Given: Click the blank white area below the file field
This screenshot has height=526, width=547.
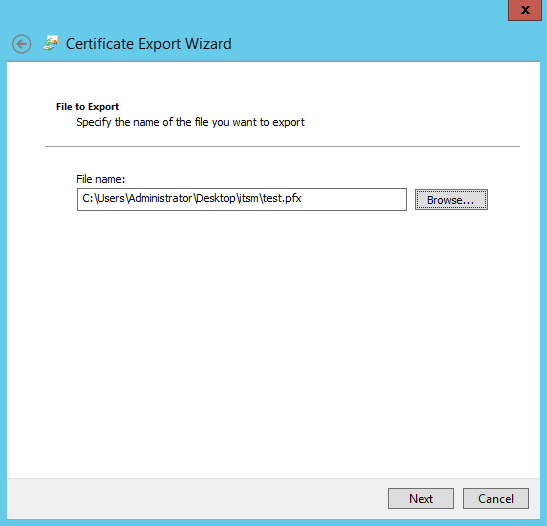Looking at the screenshot, I should click(x=274, y=342).
